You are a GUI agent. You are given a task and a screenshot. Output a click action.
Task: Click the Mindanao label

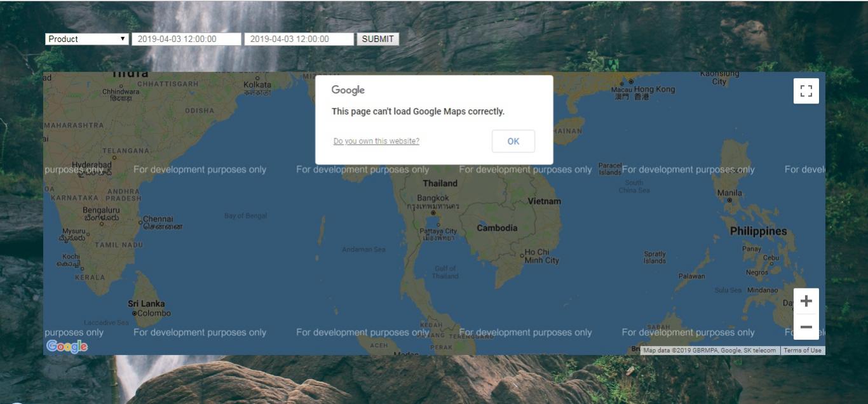coord(763,290)
